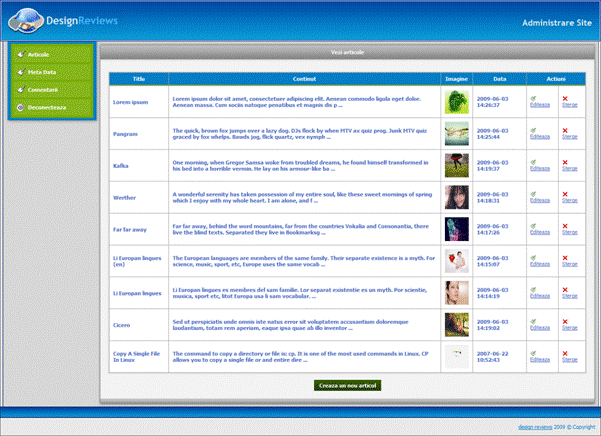Open the Comentarii sidebar menu item

pos(43,89)
